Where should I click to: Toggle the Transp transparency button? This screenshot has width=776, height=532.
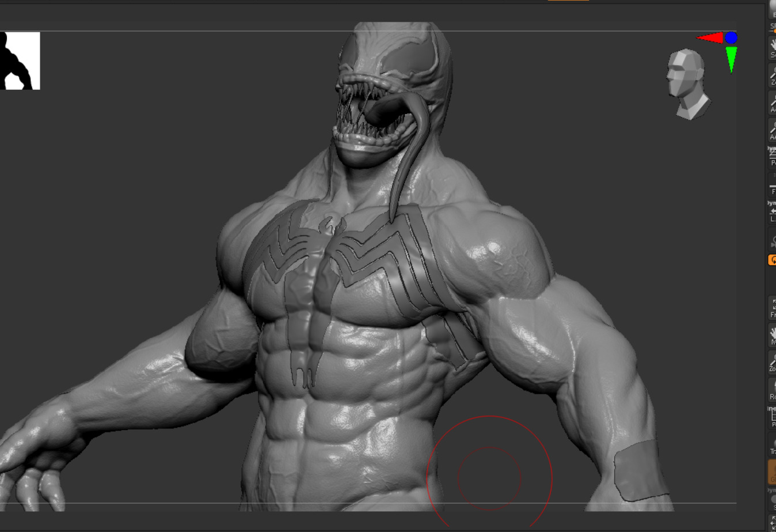click(x=773, y=444)
